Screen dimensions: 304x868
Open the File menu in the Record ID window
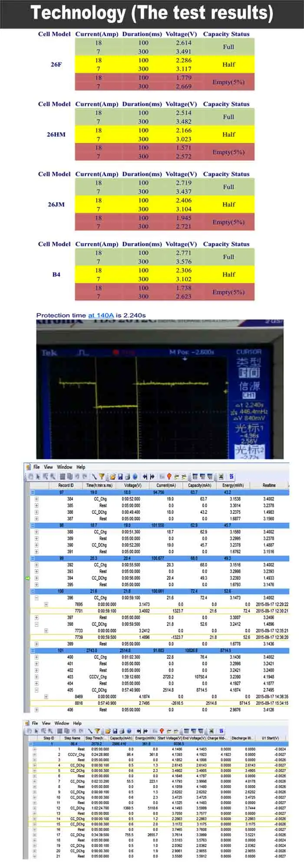click(x=36, y=467)
